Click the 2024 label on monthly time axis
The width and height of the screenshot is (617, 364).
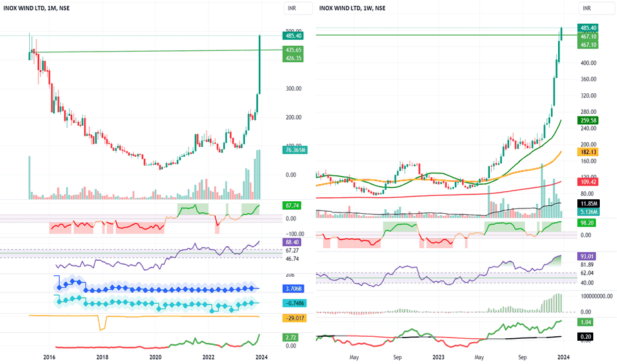[x=261, y=357]
